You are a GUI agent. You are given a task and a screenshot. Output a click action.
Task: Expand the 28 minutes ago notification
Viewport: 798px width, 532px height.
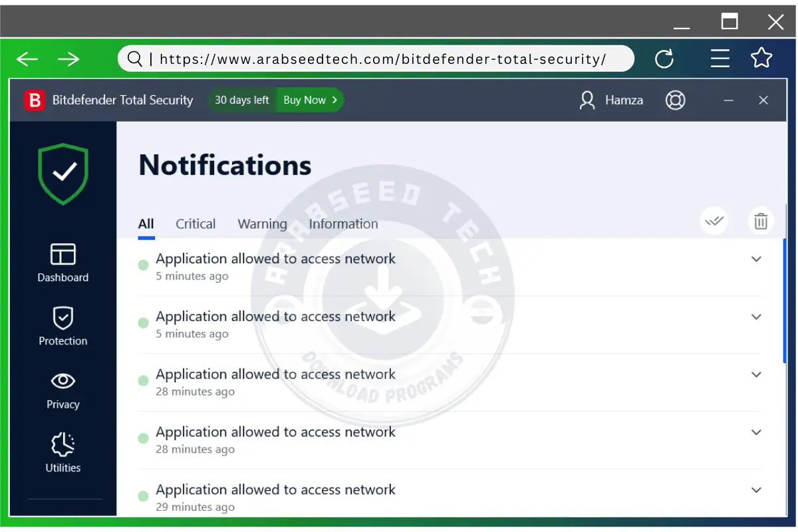pyautogui.click(x=756, y=374)
